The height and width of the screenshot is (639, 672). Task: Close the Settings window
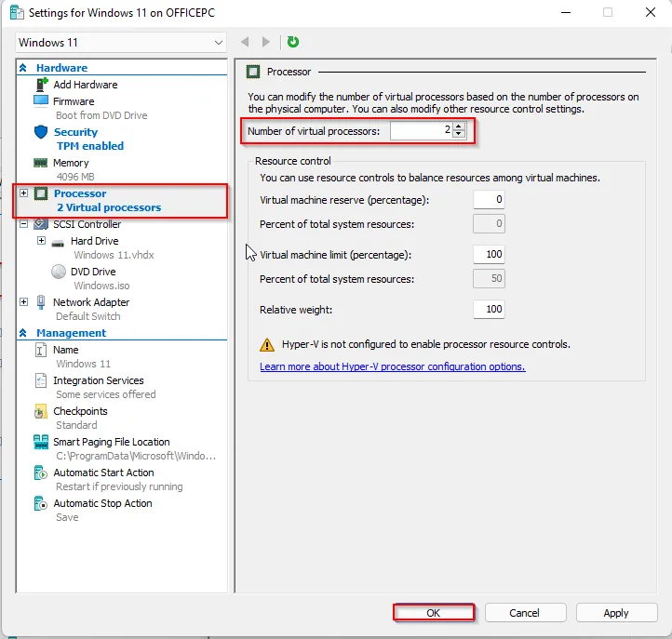[651, 12]
